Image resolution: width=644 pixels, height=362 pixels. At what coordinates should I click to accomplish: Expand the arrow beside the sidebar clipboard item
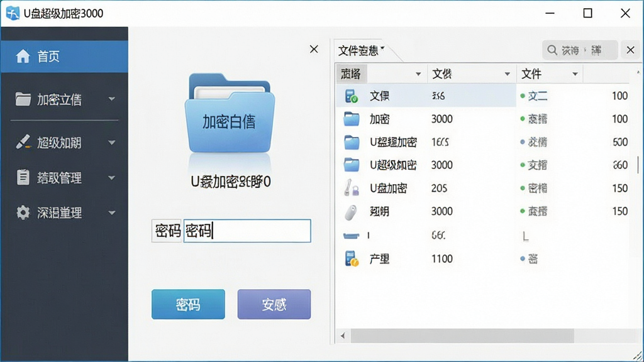coord(112,178)
